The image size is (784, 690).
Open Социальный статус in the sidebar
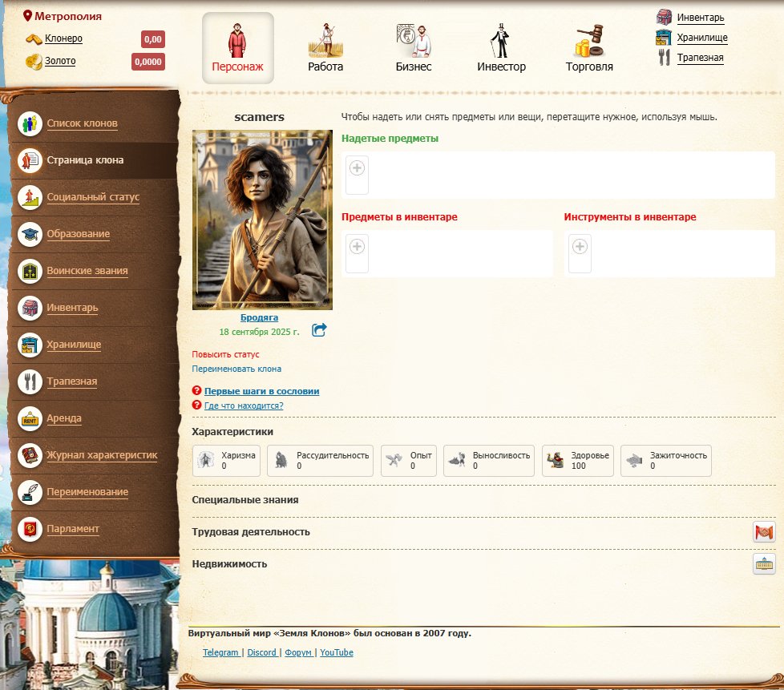93,197
